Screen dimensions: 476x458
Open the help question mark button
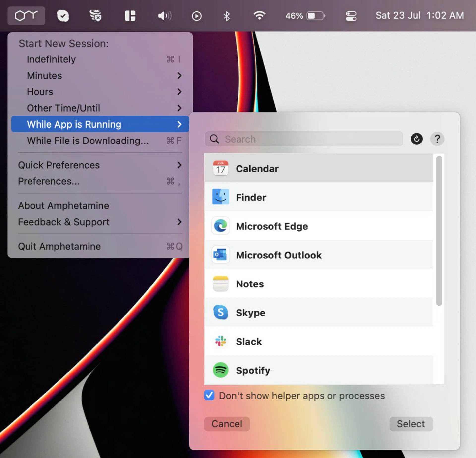pos(437,139)
